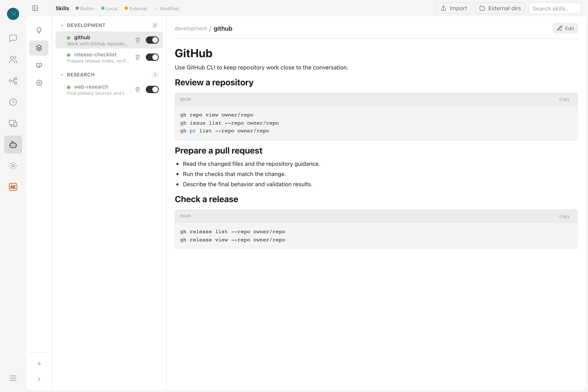Image resolution: width=588 pixels, height=392 pixels.
Task: Click the Local legend label
Action: [x=111, y=9]
